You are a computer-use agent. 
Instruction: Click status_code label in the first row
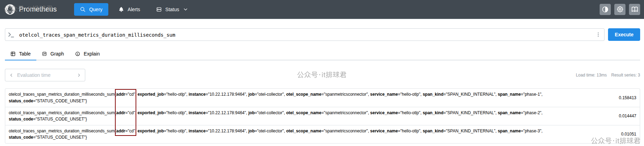click(47, 101)
